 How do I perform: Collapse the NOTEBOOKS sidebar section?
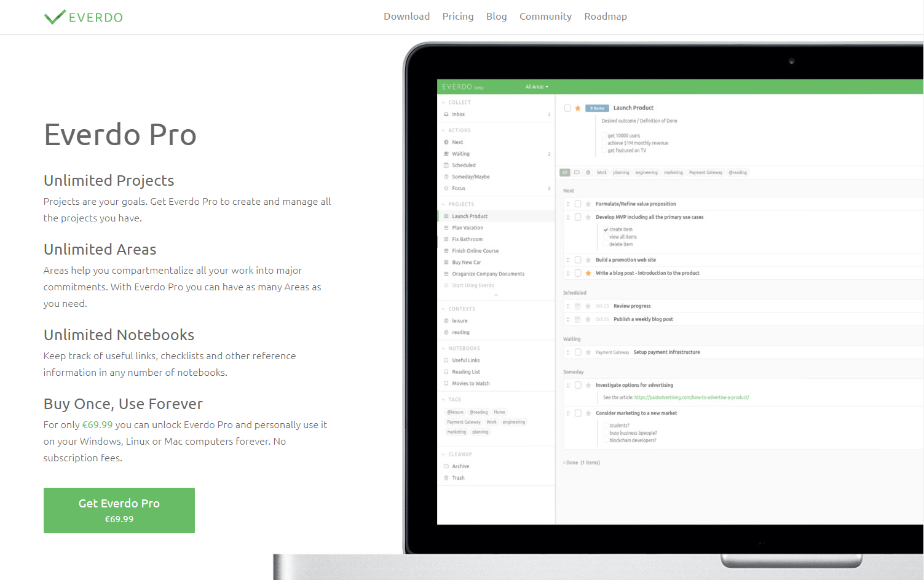click(443, 349)
